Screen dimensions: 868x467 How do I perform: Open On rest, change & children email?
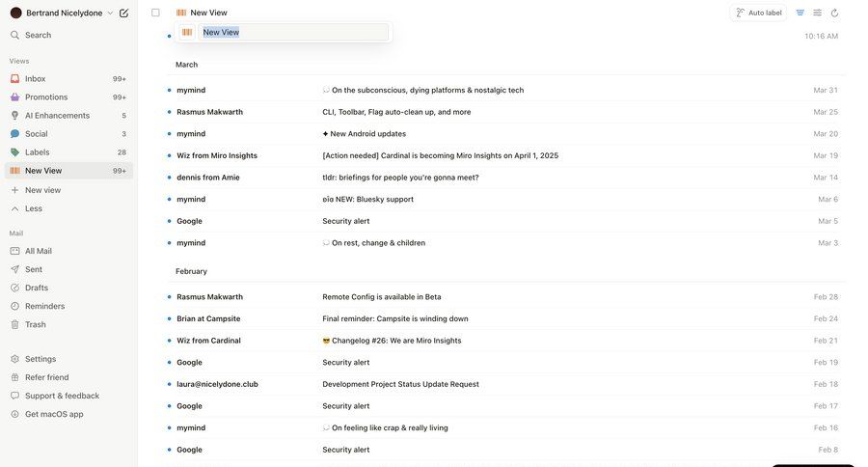(505, 242)
